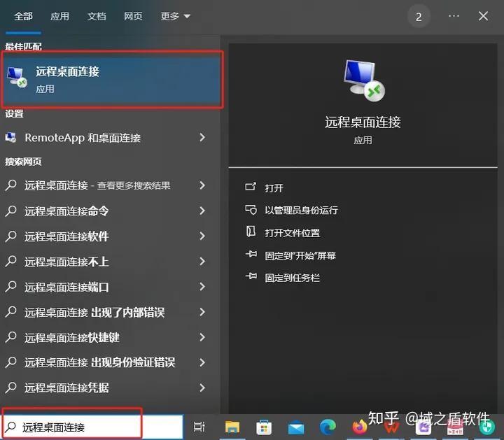Click the search box containing 远程桌面连接

[91, 427]
